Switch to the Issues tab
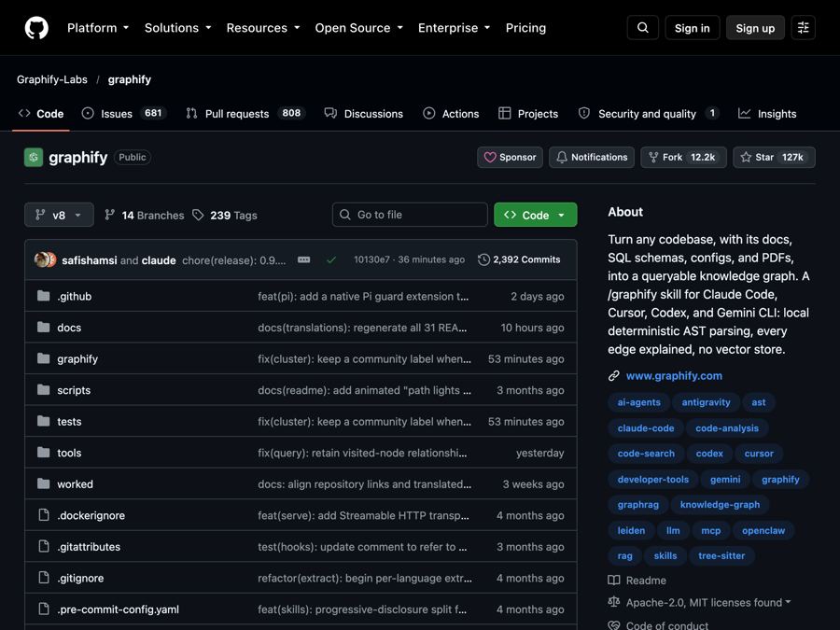 coord(124,114)
